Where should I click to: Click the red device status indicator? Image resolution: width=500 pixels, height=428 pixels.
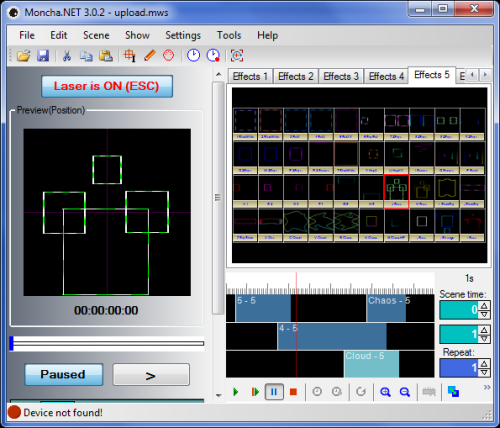point(14,412)
